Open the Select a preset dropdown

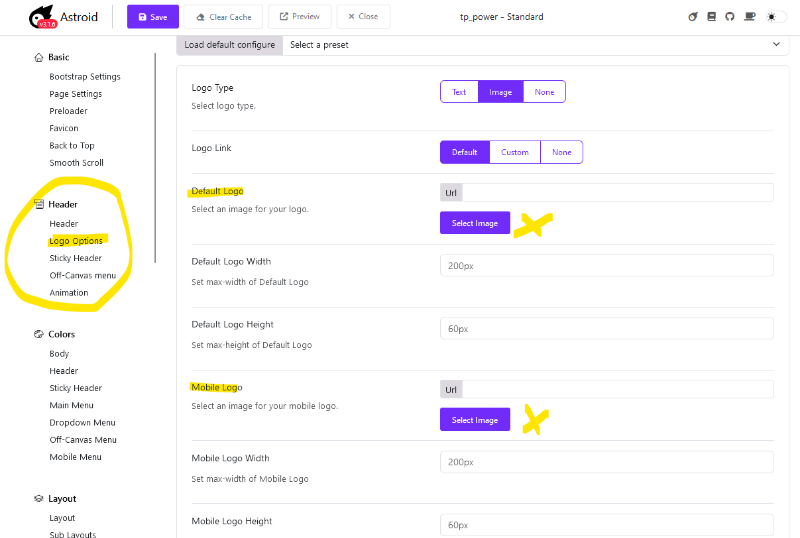536,45
